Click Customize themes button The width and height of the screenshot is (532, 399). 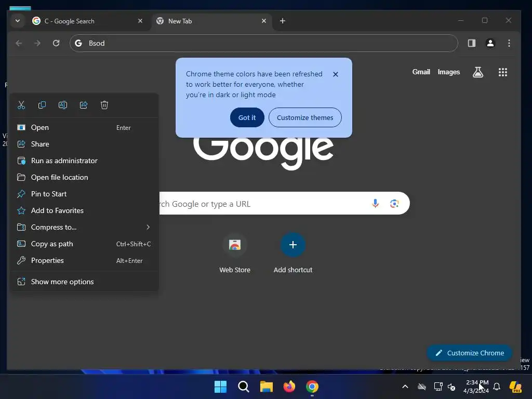(x=305, y=118)
